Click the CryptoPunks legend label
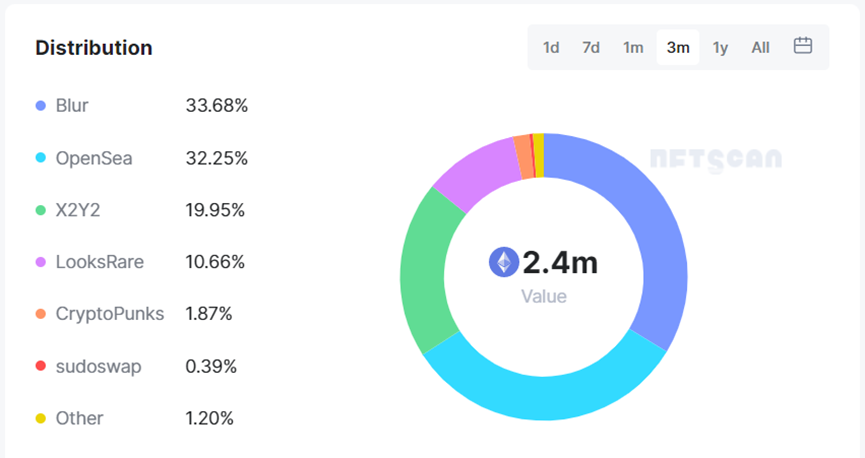Viewport: 865px width, 458px height. pyautogui.click(x=110, y=314)
